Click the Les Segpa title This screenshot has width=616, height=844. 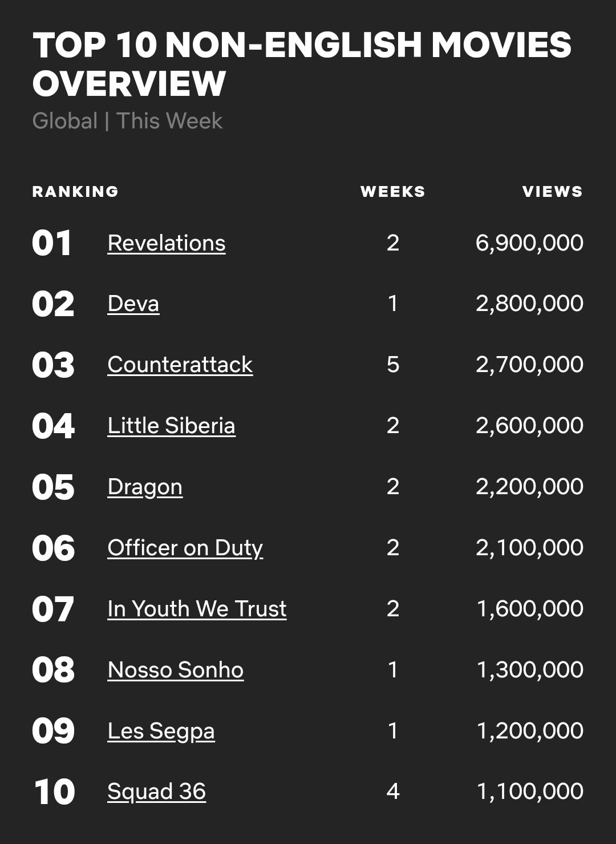pos(161,731)
